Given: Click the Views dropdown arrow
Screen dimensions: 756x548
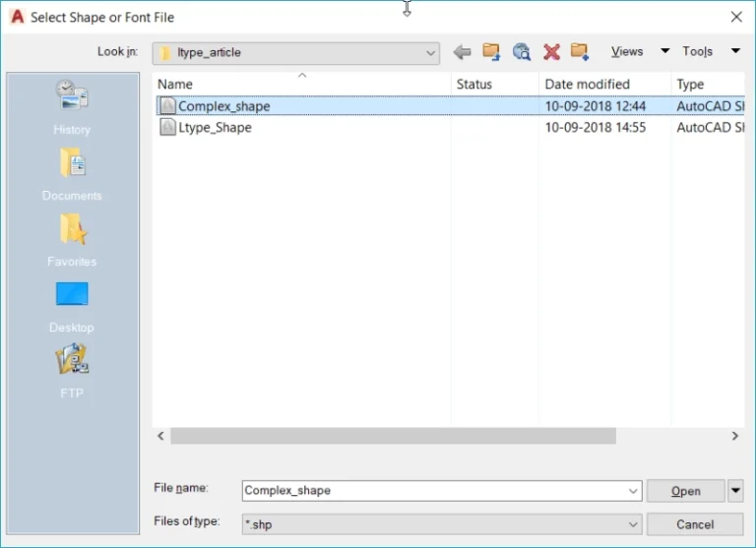Looking at the screenshot, I should pyautogui.click(x=664, y=50).
